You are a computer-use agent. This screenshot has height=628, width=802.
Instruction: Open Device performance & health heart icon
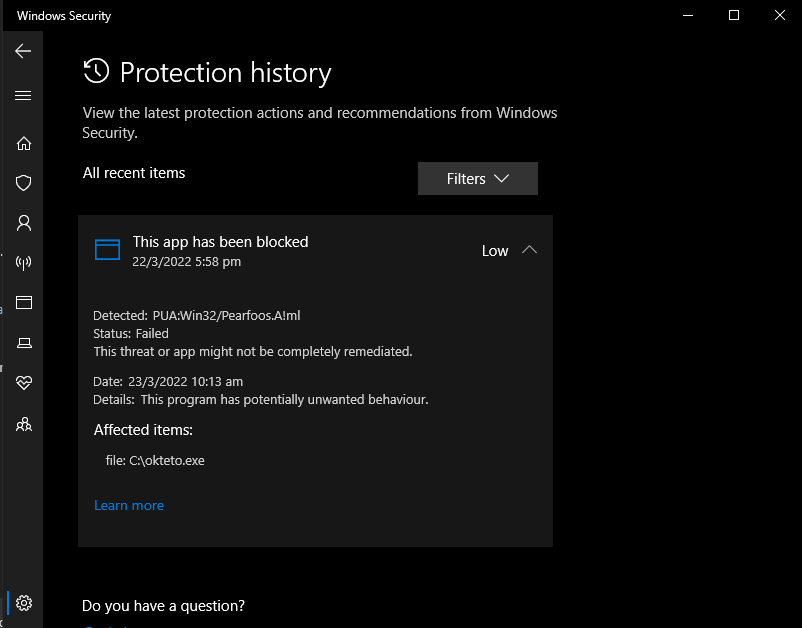[24, 383]
